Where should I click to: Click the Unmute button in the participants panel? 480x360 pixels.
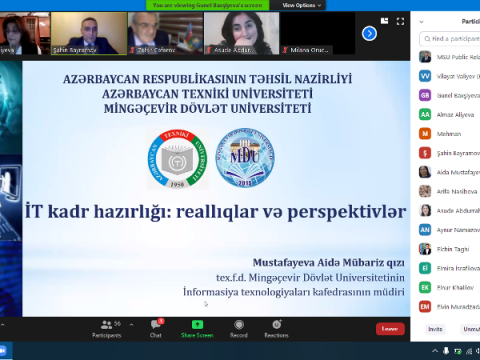(x=470, y=329)
